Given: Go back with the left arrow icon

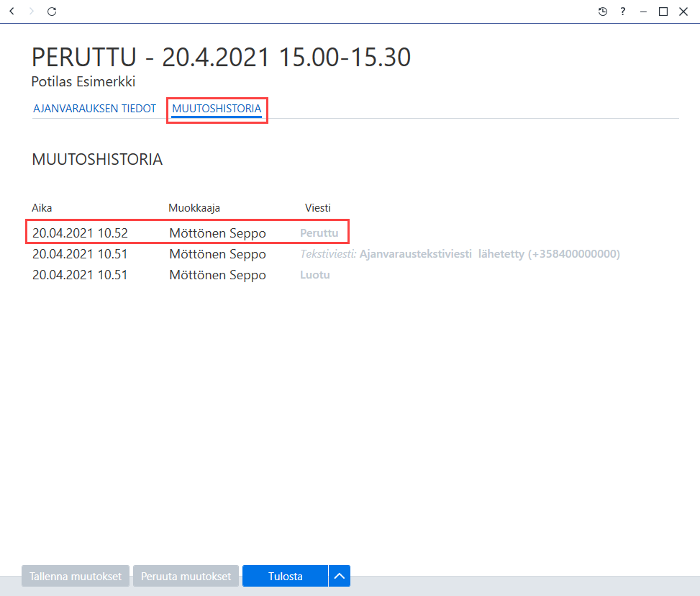Looking at the screenshot, I should click(x=12, y=12).
